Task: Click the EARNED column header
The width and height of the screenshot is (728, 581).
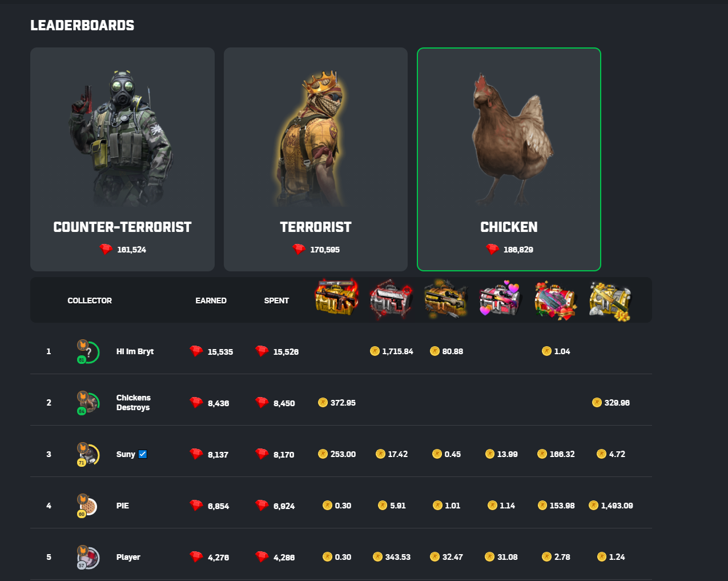Action: point(211,300)
